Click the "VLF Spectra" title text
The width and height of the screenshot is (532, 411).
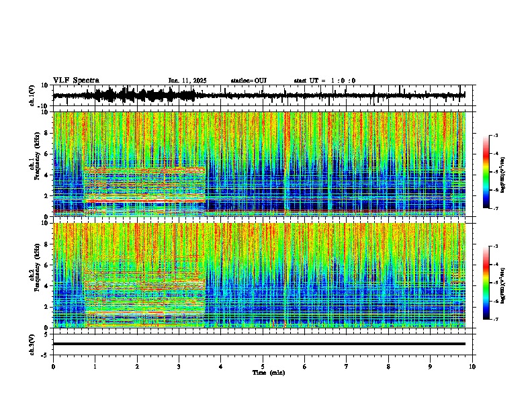point(76,81)
